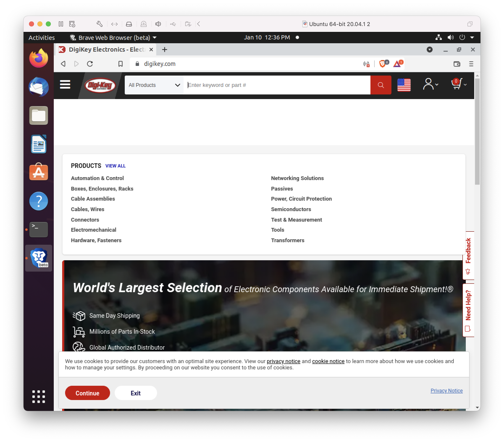This screenshot has width=504, height=442.
Task: Click the keyword search input field
Action: (x=271, y=85)
